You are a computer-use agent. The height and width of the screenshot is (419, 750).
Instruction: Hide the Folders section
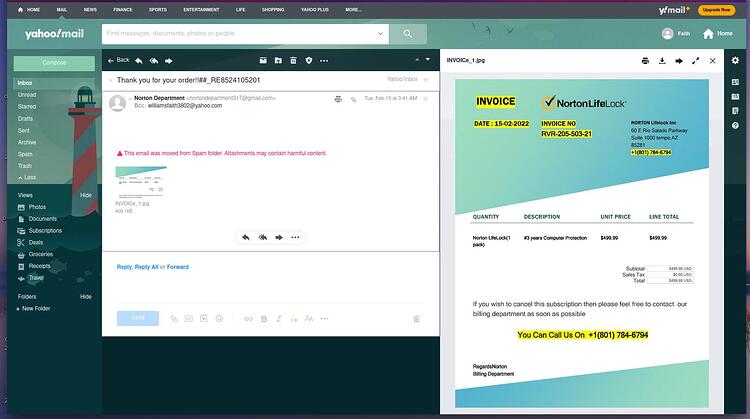86,297
